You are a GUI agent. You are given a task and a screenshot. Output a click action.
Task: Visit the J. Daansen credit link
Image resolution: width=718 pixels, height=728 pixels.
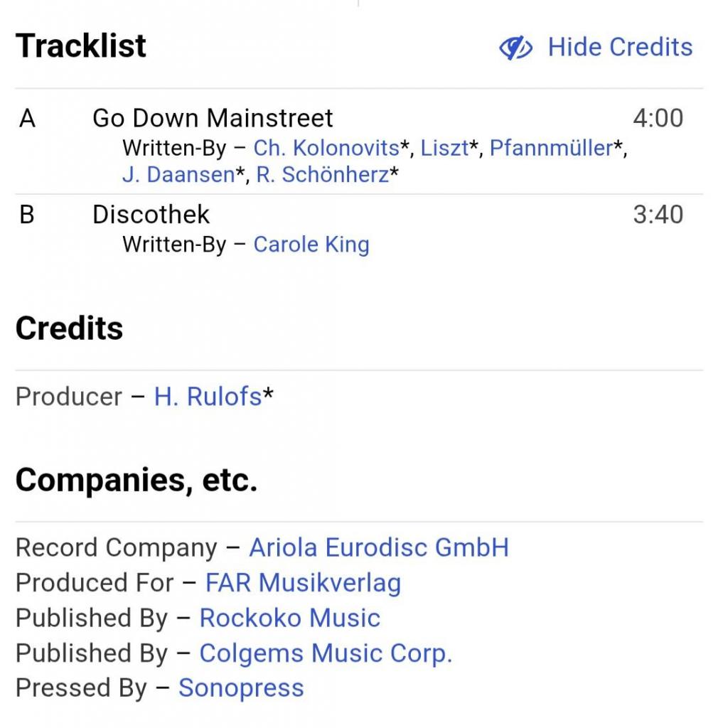tap(178, 175)
